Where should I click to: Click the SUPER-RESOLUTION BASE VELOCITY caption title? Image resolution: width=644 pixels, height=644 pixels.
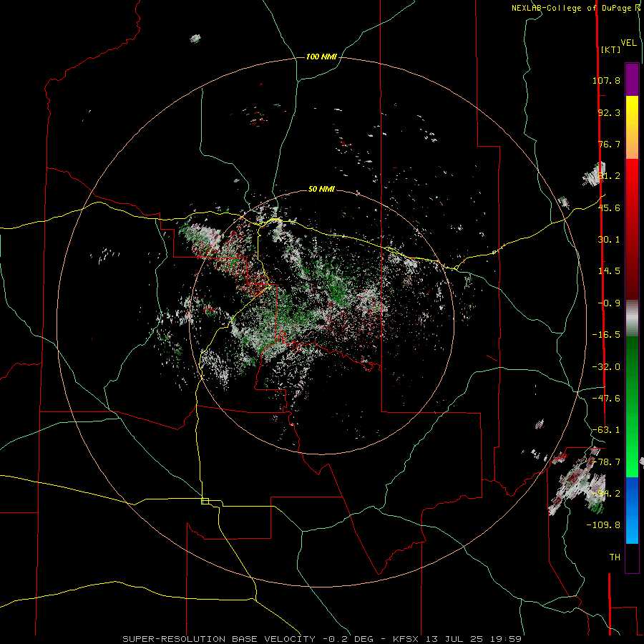(x=219, y=639)
